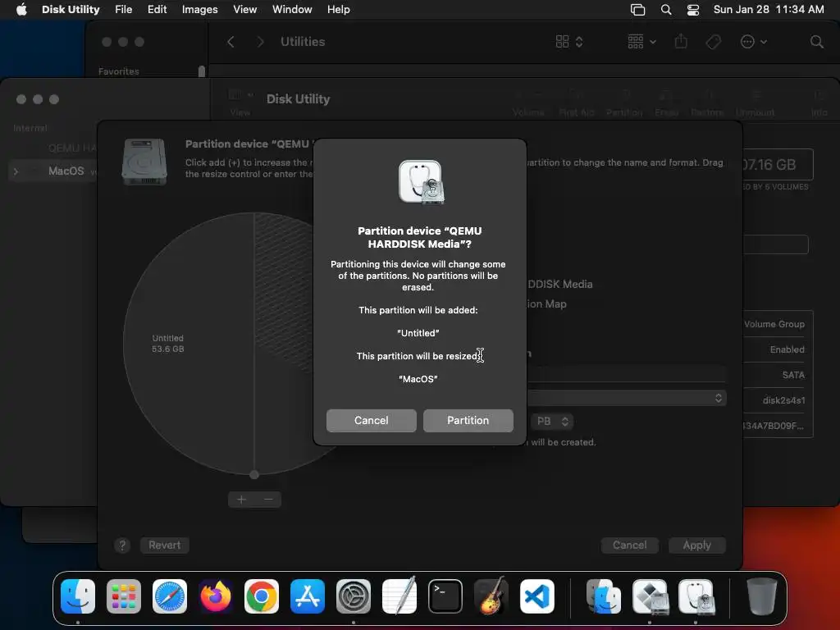Open the Apple menu
Viewport: 840px width, 630px height.
click(21, 9)
